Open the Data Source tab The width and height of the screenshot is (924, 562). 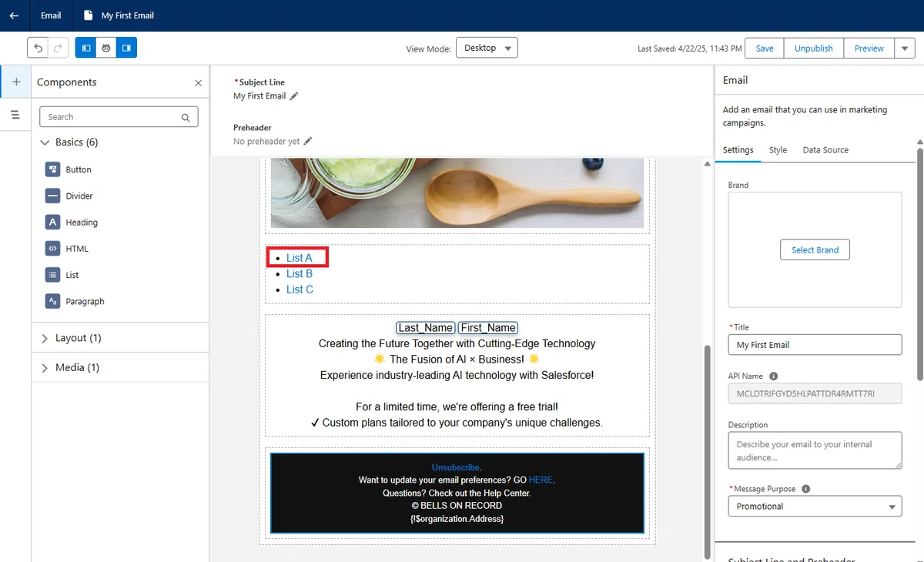pos(825,150)
